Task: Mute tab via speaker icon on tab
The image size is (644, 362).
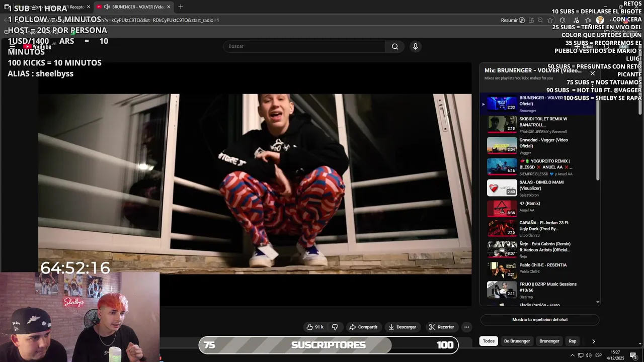Action: (x=107, y=7)
